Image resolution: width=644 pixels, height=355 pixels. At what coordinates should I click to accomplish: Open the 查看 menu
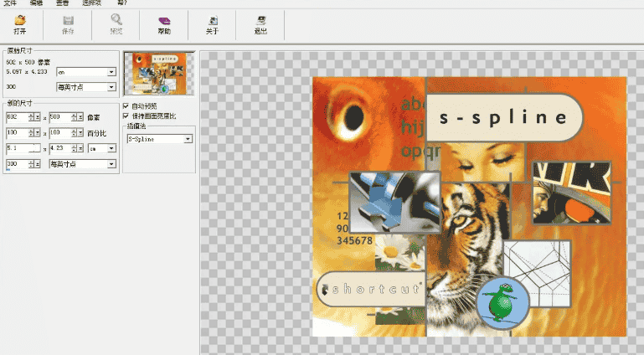(x=62, y=3)
